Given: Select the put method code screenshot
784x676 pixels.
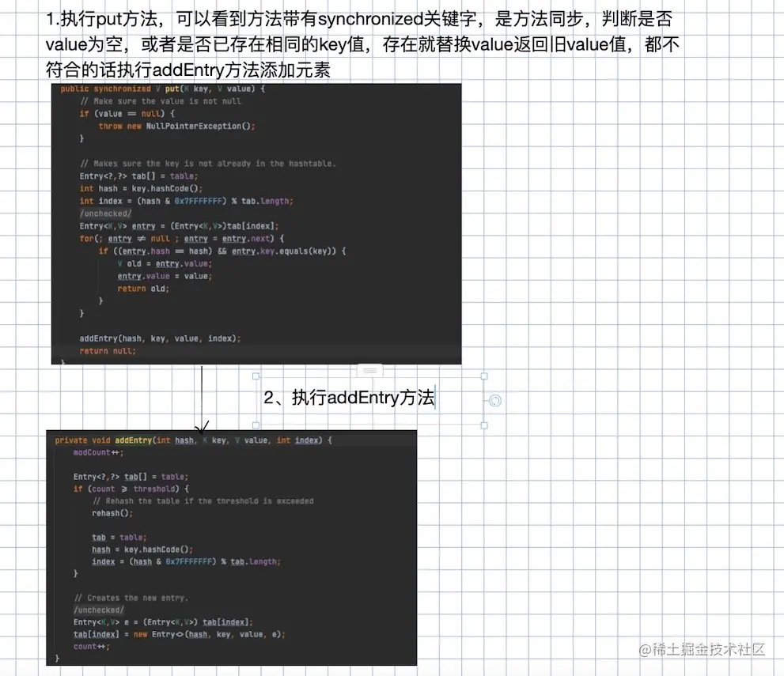Looking at the screenshot, I should point(256,224).
